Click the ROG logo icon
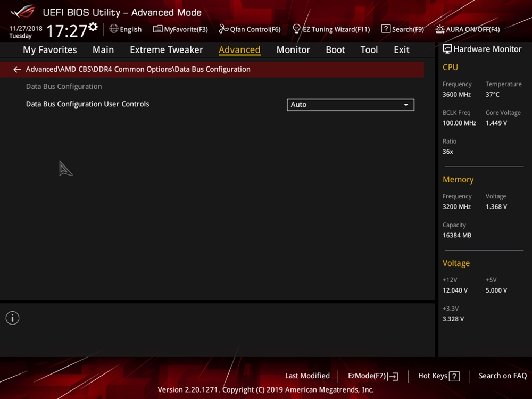 (22, 12)
